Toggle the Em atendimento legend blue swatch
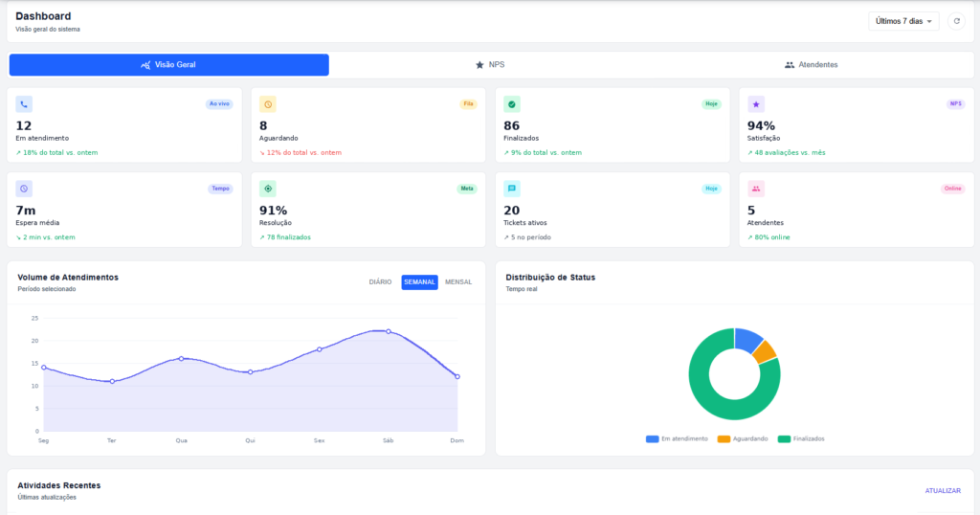 652,438
